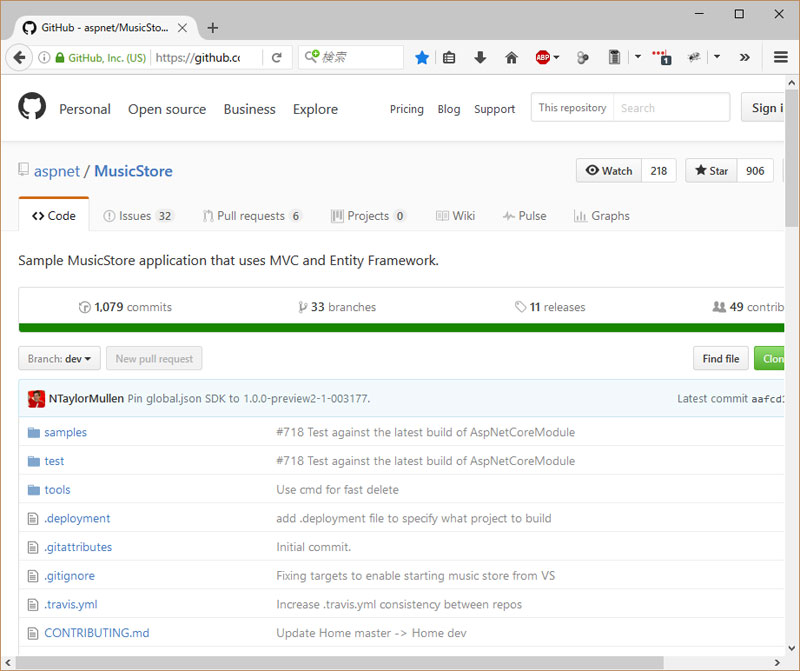This screenshot has width=800, height=671.
Task: Close the GitHub MusicStore tab
Action: [182, 28]
